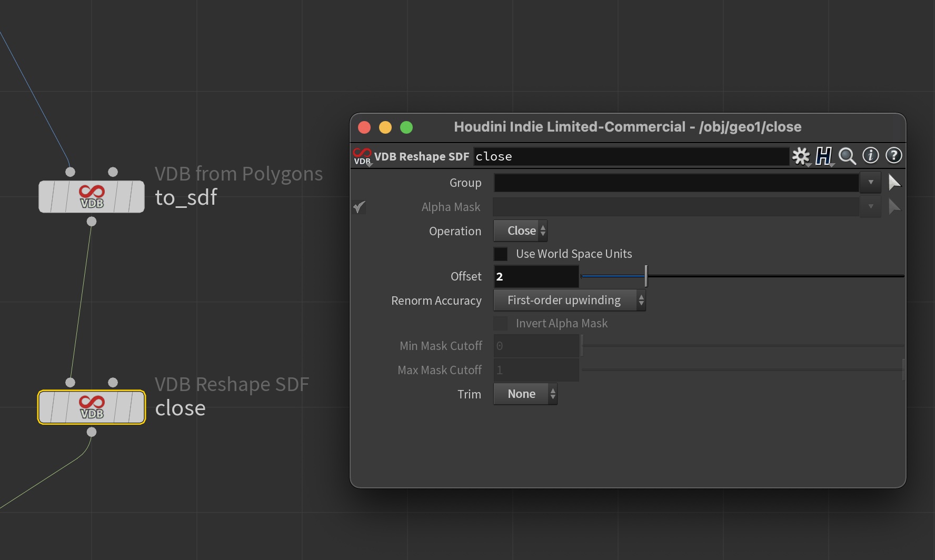935x560 pixels.
Task: Click the Offset slider handle
Action: [x=646, y=276]
